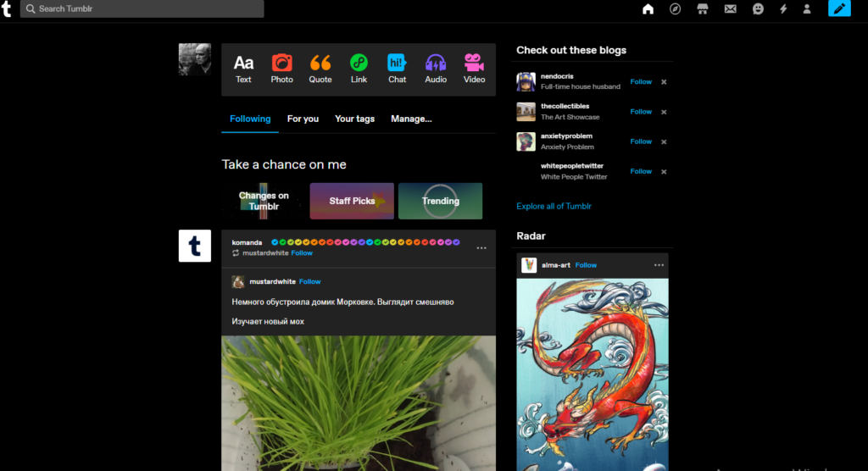Open the komanda blog name link
This screenshot has width=868, height=471.
[247, 242]
